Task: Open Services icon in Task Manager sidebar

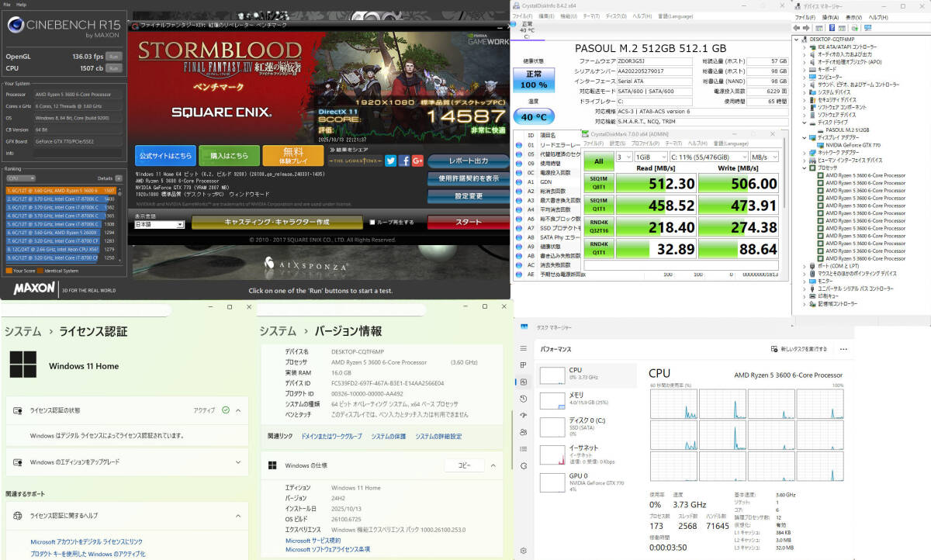Action: click(x=524, y=465)
